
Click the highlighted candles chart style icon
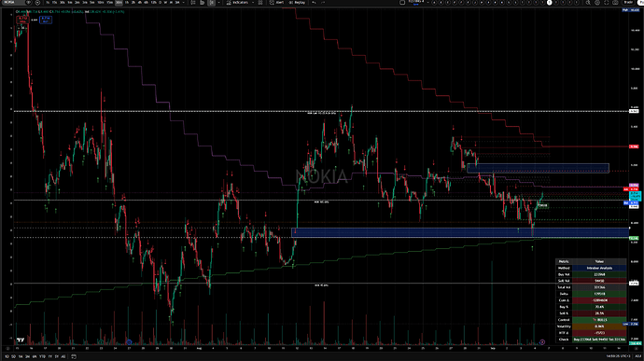click(x=211, y=2)
